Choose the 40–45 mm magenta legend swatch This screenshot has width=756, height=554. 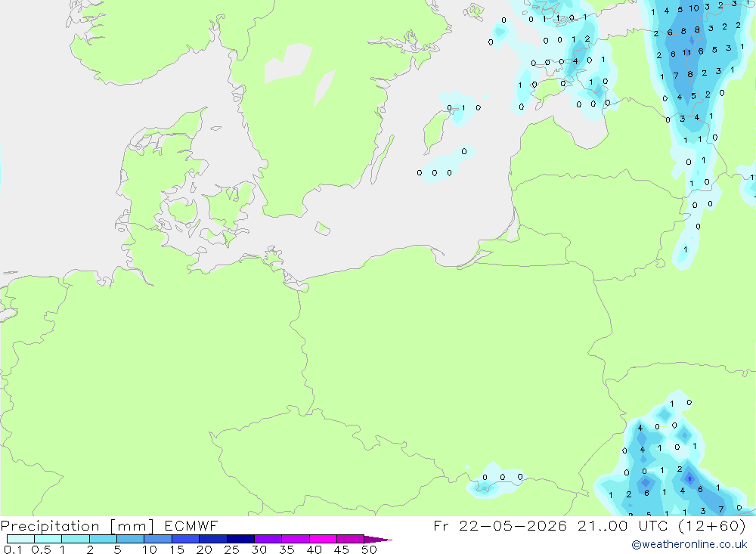click(323, 539)
